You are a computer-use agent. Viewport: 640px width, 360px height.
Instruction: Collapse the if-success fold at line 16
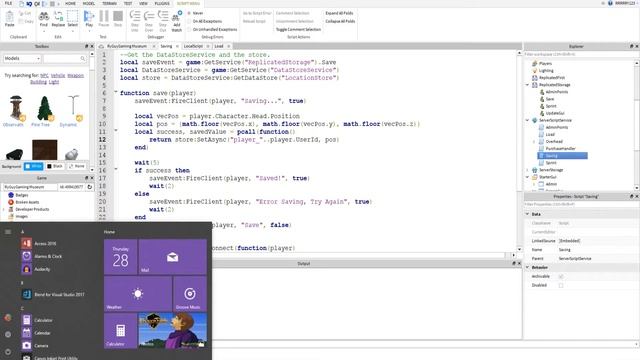[116, 169]
